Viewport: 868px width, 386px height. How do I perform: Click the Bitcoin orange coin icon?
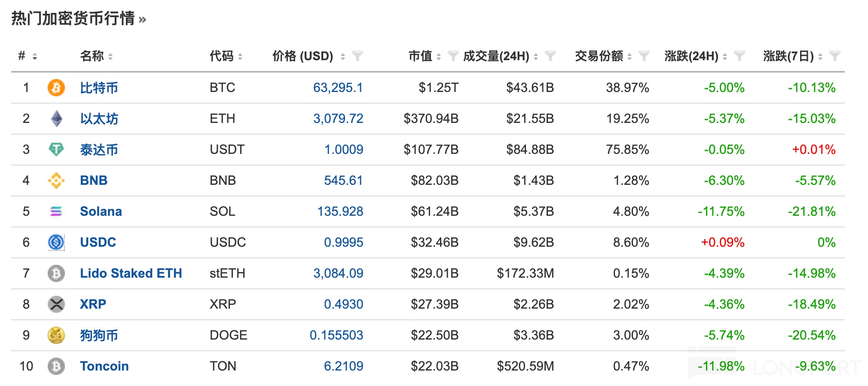click(56, 88)
